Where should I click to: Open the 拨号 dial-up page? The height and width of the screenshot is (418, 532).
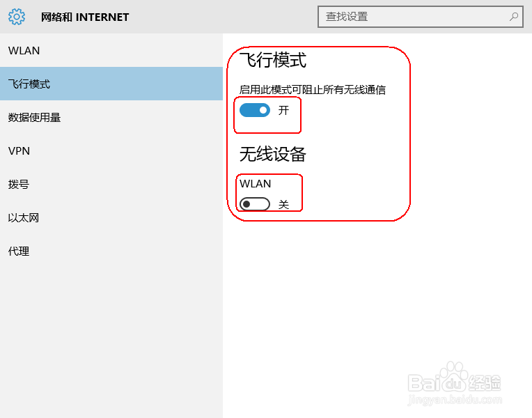(x=111, y=184)
